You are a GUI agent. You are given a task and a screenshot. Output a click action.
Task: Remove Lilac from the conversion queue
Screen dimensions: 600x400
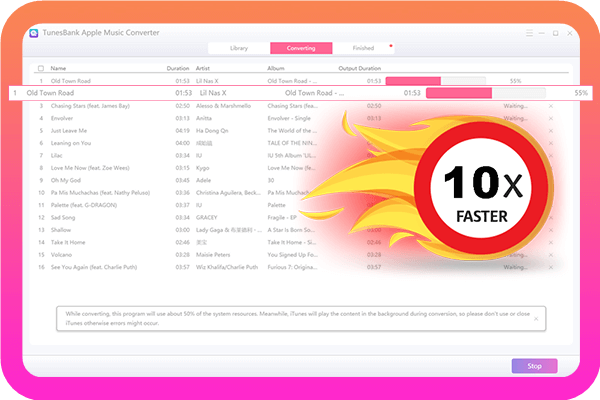click(x=551, y=156)
